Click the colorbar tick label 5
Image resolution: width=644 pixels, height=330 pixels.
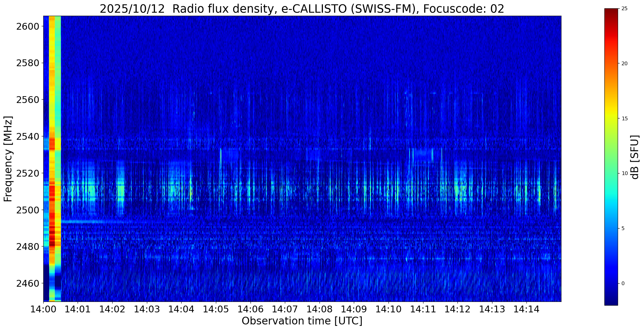623,229
